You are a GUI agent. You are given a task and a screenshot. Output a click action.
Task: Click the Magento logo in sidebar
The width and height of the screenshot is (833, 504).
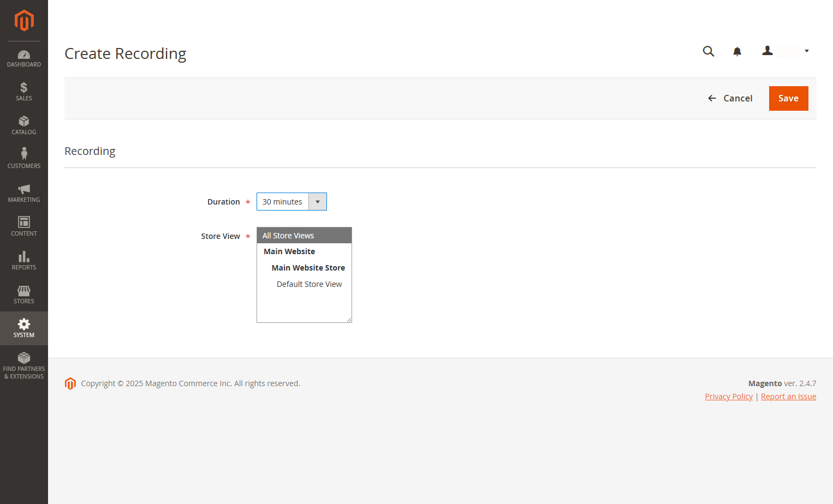click(24, 21)
